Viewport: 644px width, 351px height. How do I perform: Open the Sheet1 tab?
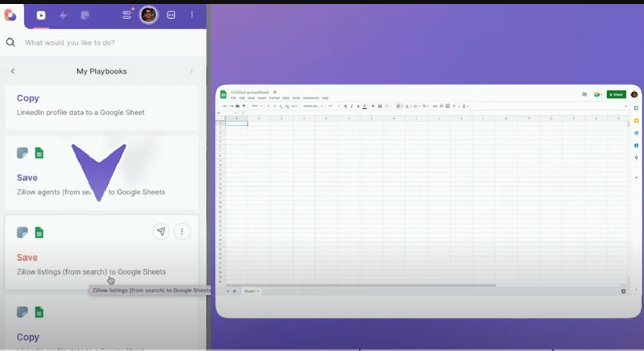point(252,291)
